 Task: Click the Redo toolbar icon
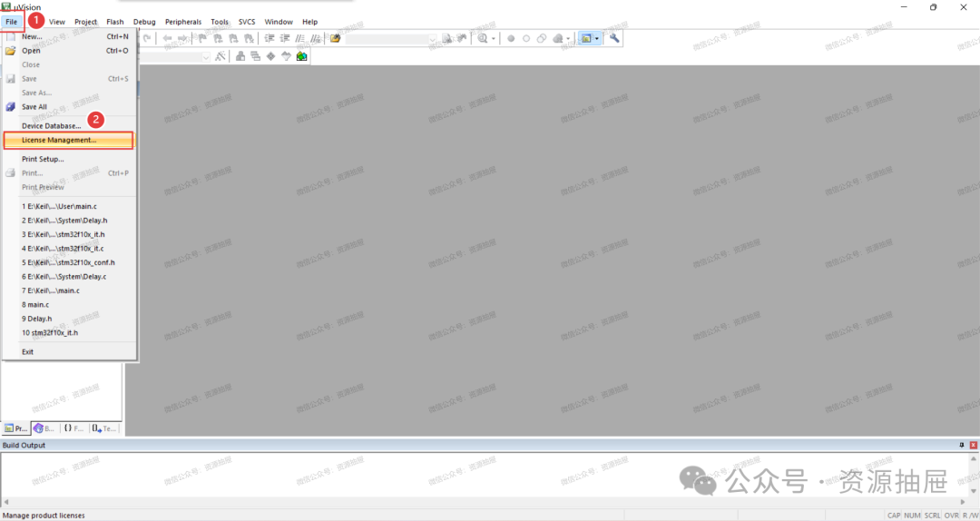coord(147,39)
